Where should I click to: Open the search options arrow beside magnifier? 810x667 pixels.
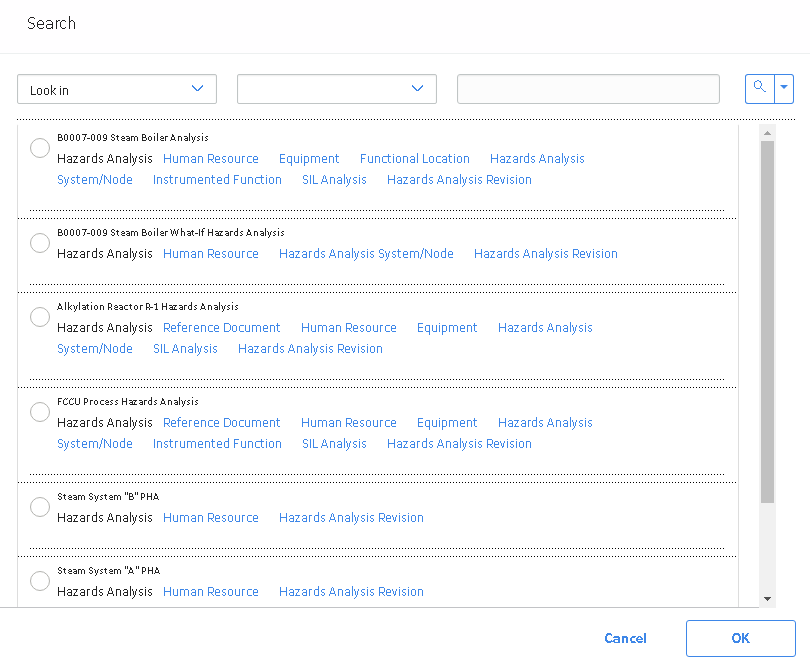[784, 89]
